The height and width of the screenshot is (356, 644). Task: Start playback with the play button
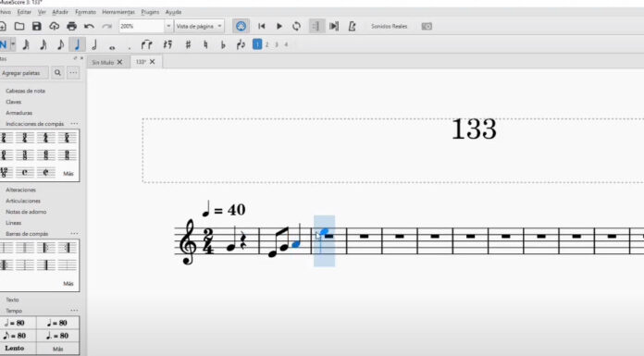point(279,26)
